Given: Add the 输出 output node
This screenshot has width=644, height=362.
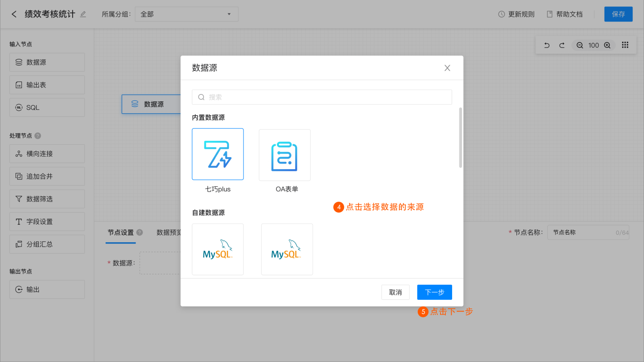Looking at the screenshot, I should coord(47,289).
